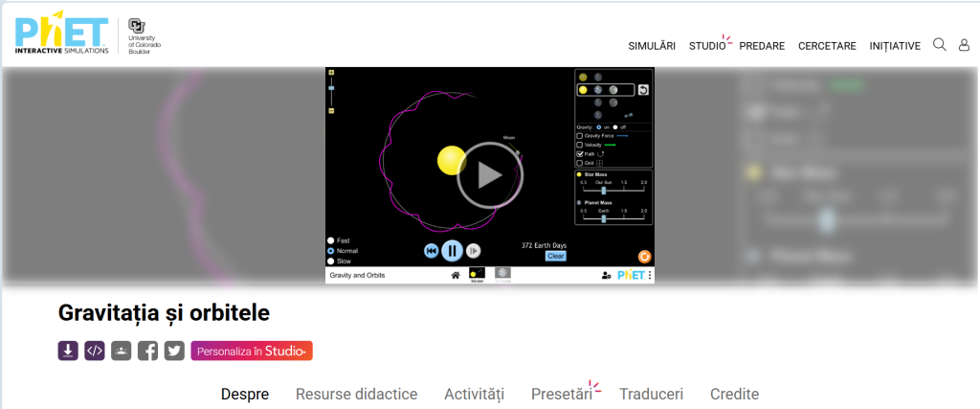Screen dimensions: 980x409
Task: Expand the SIMULĂRI navigation menu
Action: pos(652,46)
